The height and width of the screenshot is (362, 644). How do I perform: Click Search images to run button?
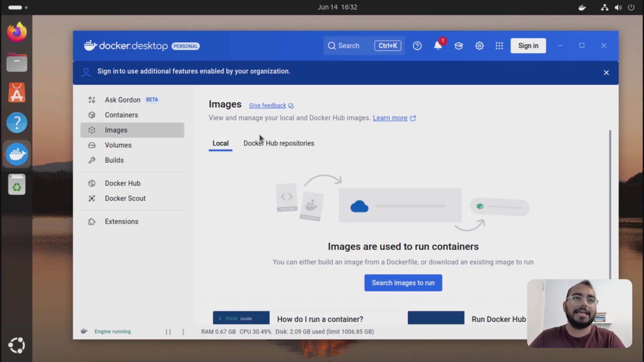pos(403,283)
